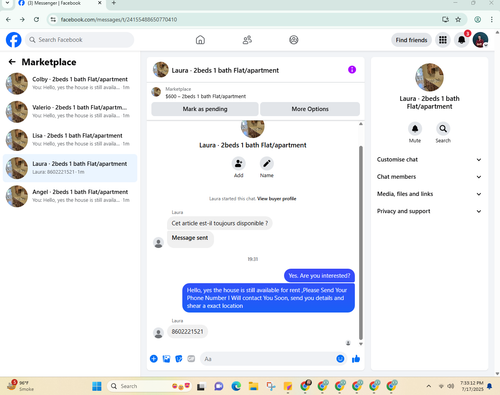500x395 pixels.
Task: Open the browser three-dot menu
Action: point(492,20)
